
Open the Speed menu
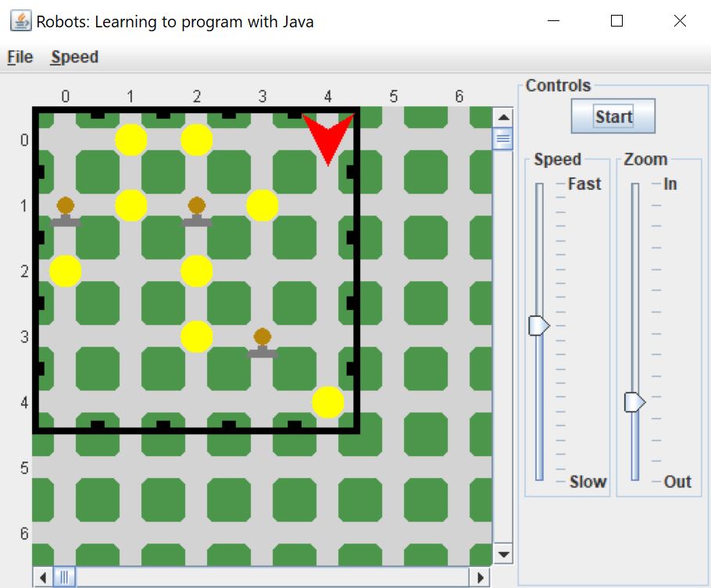click(74, 57)
